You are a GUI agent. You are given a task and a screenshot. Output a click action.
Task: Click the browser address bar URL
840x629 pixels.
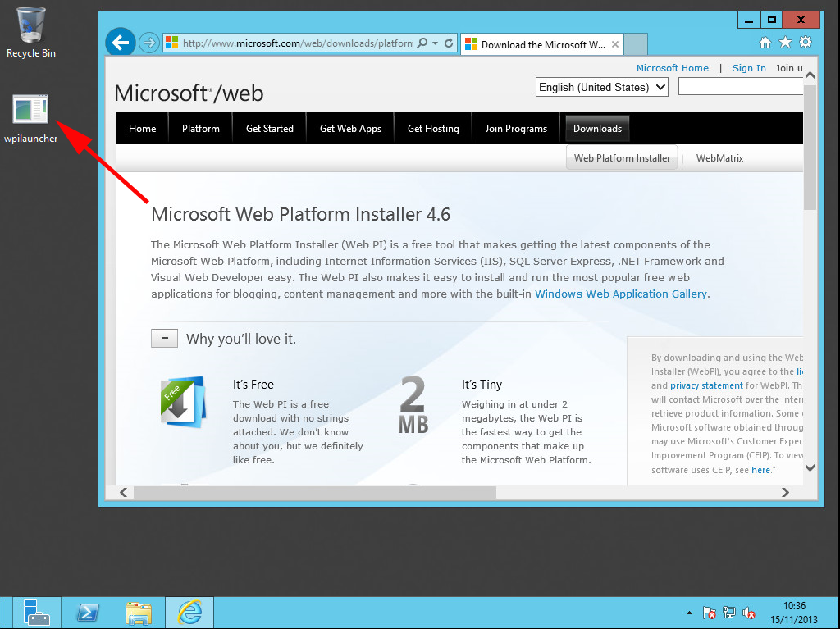[x=297, y=43]
